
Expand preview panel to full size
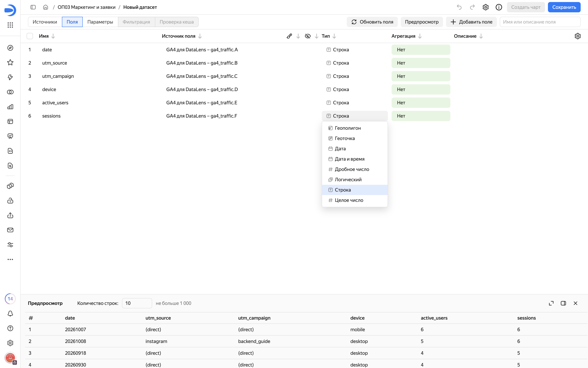click(551, 303)
